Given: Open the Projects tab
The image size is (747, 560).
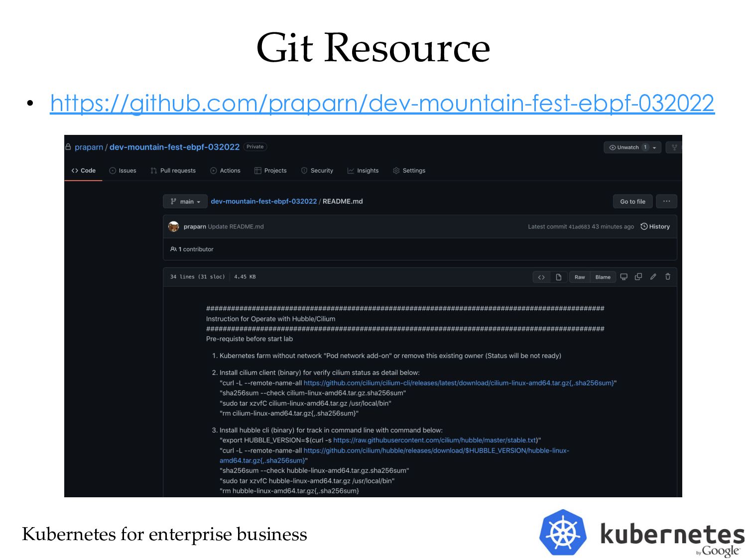Looking at the screenshot, I should pyautogui.click(x=270, y=171).
